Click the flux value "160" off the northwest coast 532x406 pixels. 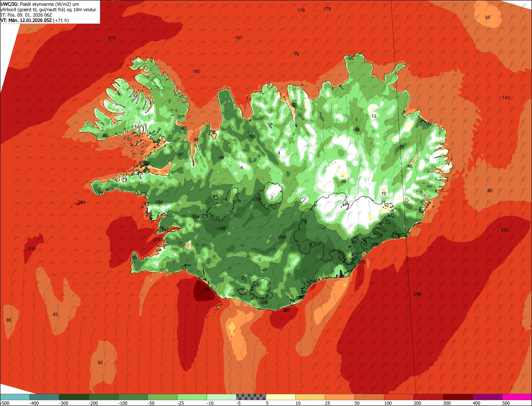click(x=196, y=71)
